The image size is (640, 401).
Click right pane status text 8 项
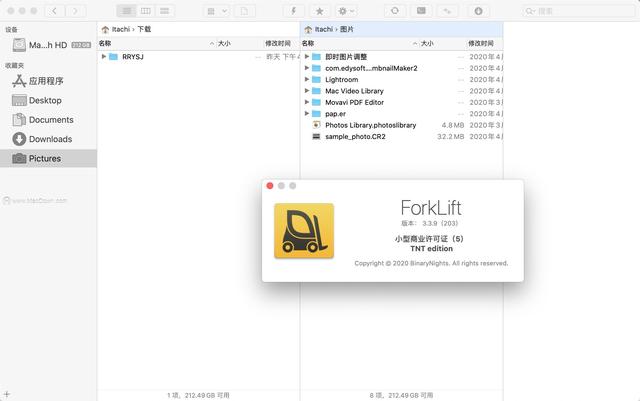coord(401,395)
